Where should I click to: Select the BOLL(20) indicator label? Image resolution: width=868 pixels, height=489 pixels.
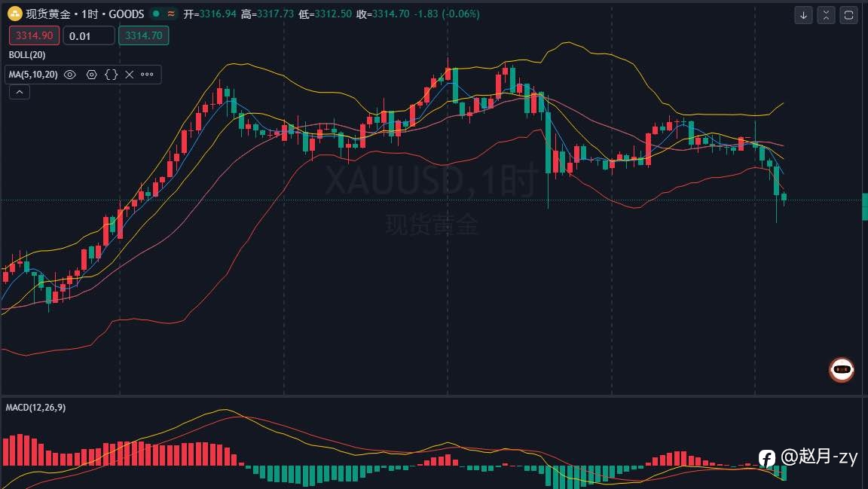click(27, 55)
